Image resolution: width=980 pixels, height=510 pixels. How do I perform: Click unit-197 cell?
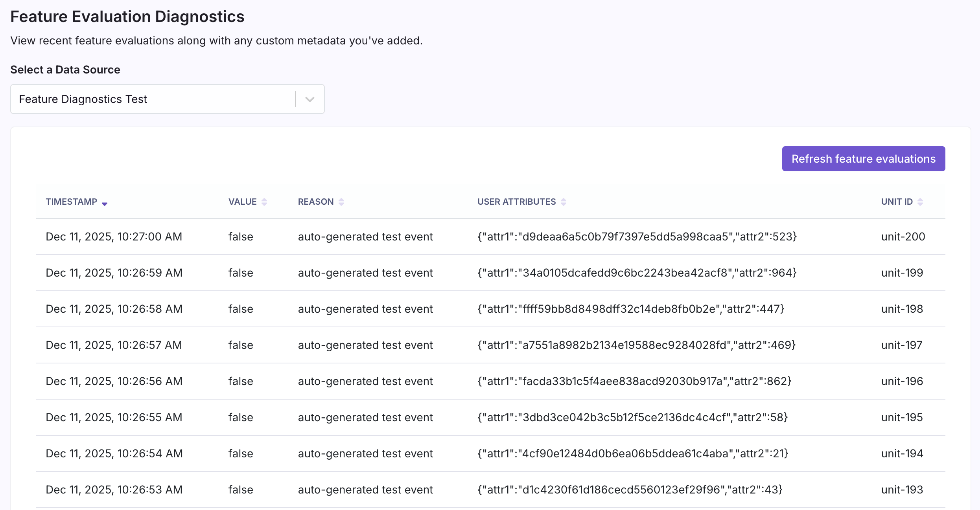[902, 345]
